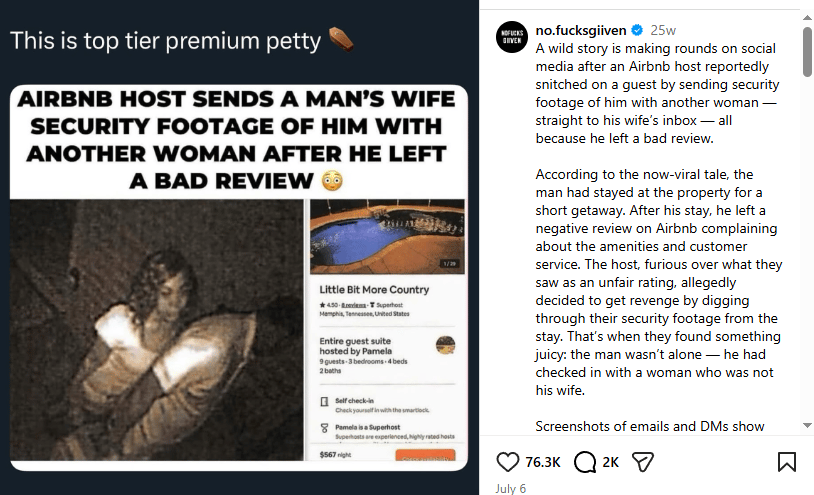Click the 25w timestamp
The height and width of the screenshot is (495, 814).
(663, 30)
